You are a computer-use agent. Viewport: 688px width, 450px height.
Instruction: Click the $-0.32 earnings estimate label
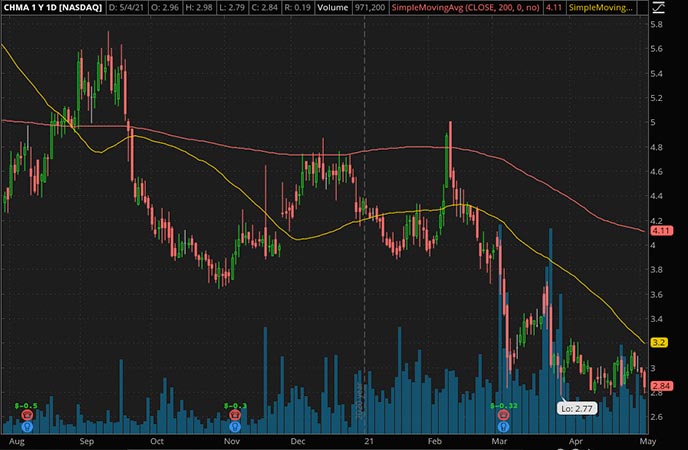pos(501,404)
